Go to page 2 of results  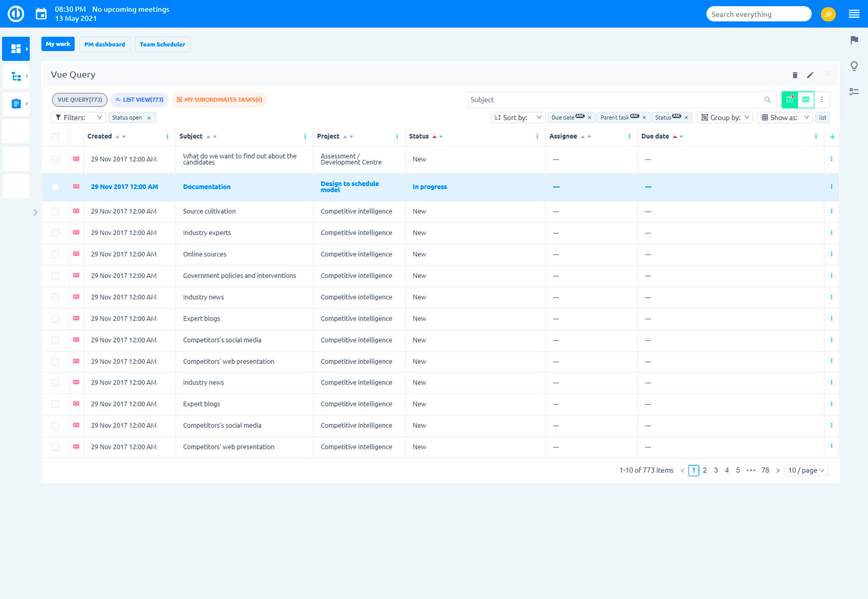[x=705, y=470]
